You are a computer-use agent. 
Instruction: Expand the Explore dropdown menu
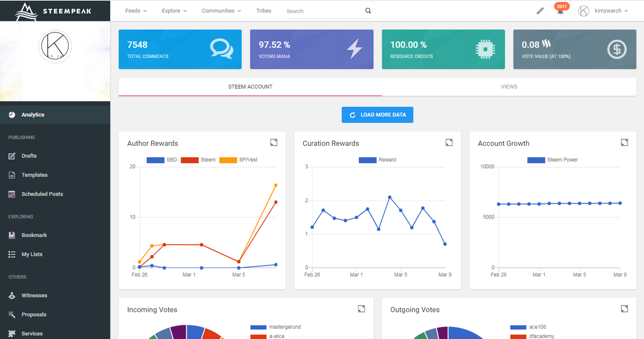tap(174, 11)
